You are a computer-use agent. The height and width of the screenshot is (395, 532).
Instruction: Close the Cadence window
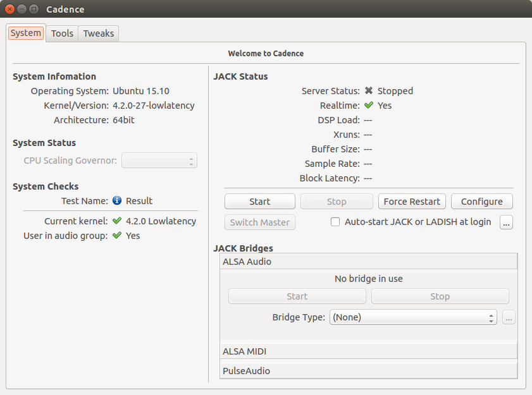coord(10,9)
